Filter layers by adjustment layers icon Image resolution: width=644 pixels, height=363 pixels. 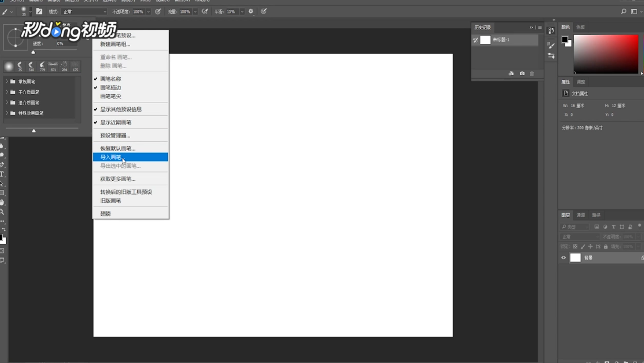click(x=605, y=227)
